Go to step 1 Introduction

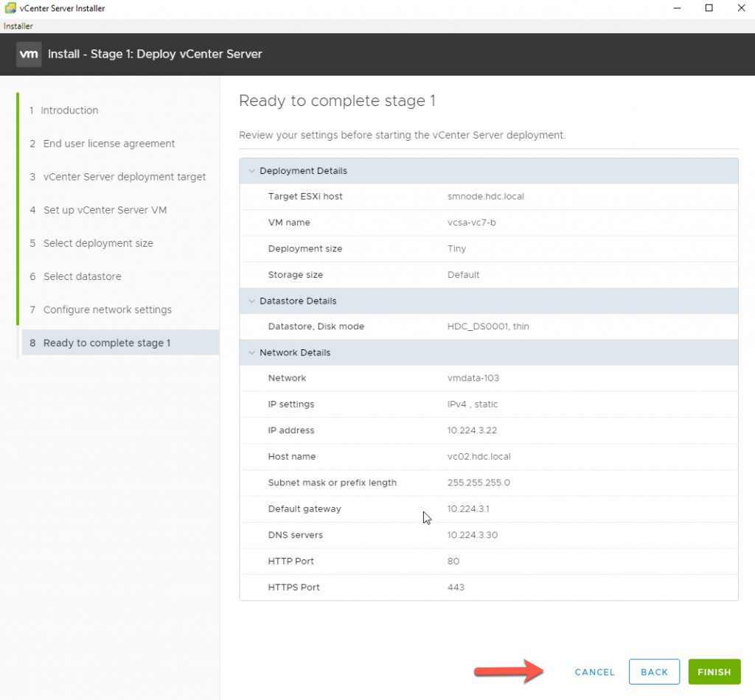point(64,111)
